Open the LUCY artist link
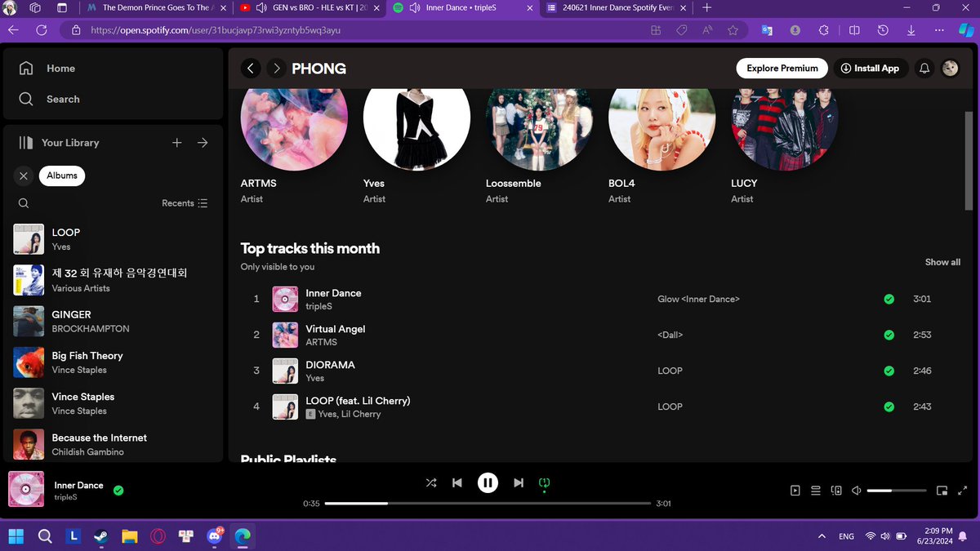This screenshot has width=980, height=551. coord(744,184)
